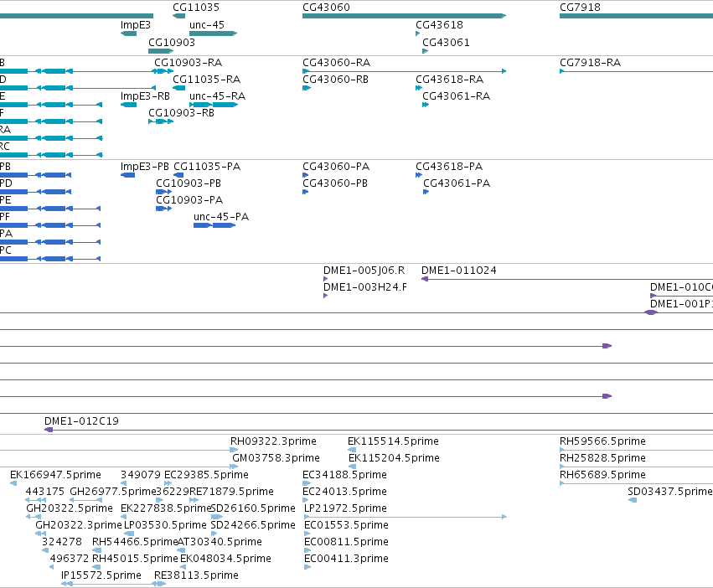The height and width of the screenshot is (588, 713).
Task: Select protein CG10903-PB
Action: (189, 183)
